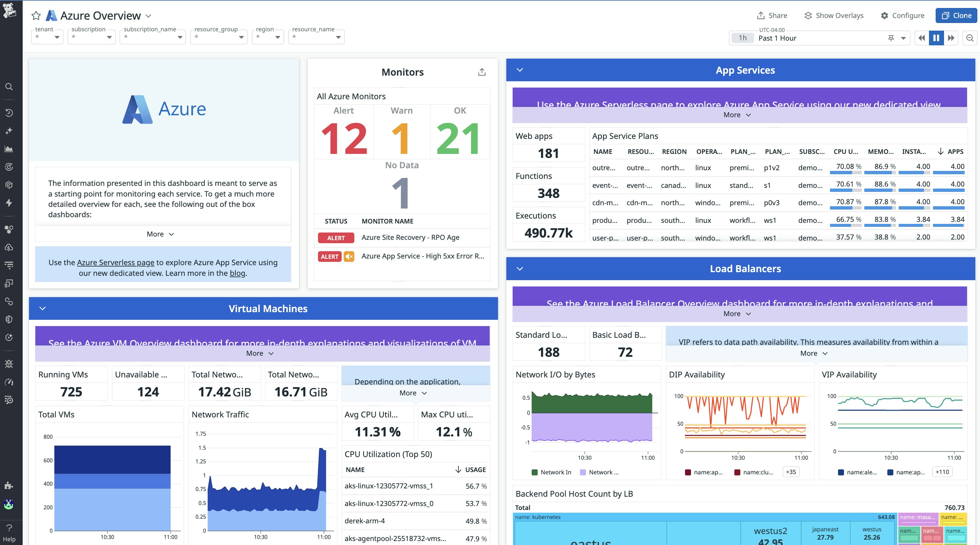Expand More in Virtual Machines purple banner
Screen dimensions: 980x545
(260, 353)
